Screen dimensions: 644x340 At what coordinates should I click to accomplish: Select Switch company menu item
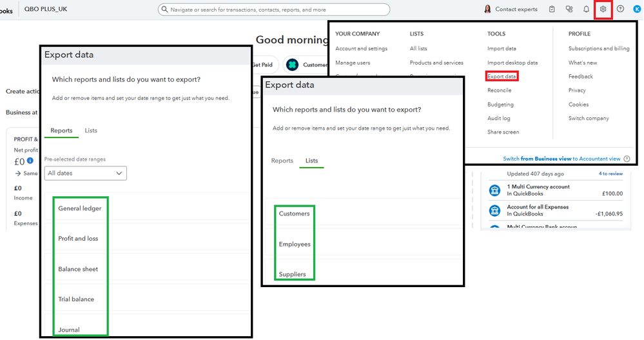click(x=589, y=119)
